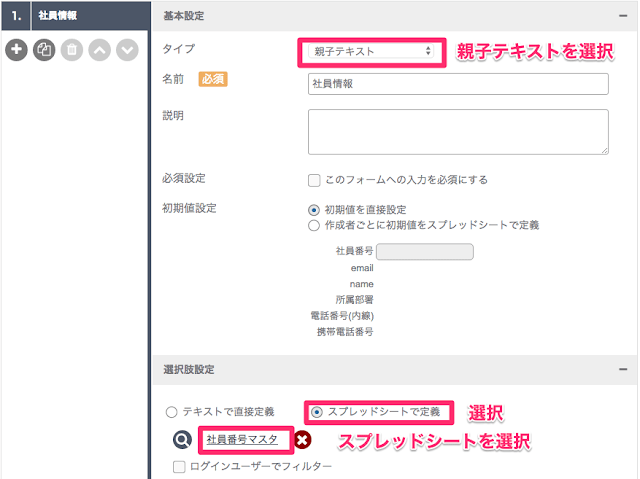Select スプレッドシートで定義 radio button

pos(317,412)
